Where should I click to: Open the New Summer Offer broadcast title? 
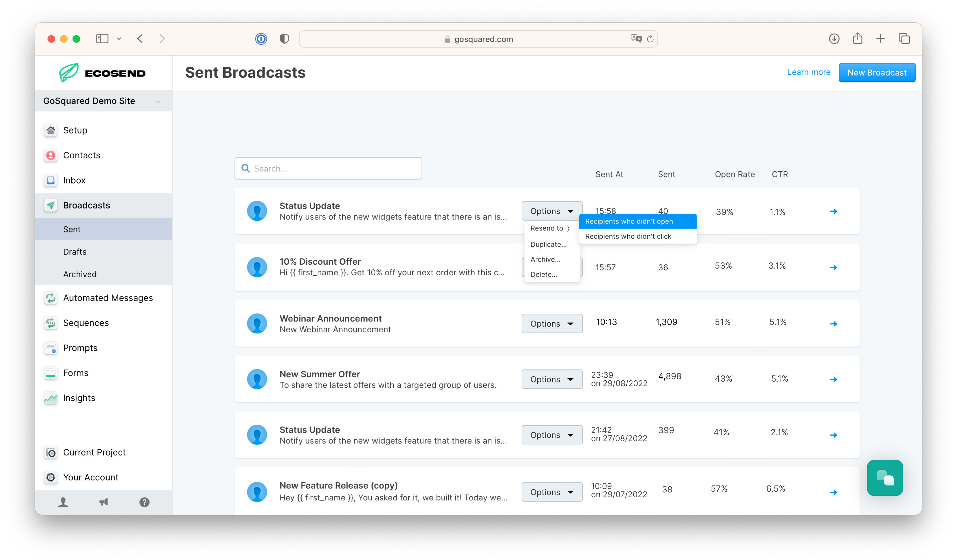tap(320, 374)
